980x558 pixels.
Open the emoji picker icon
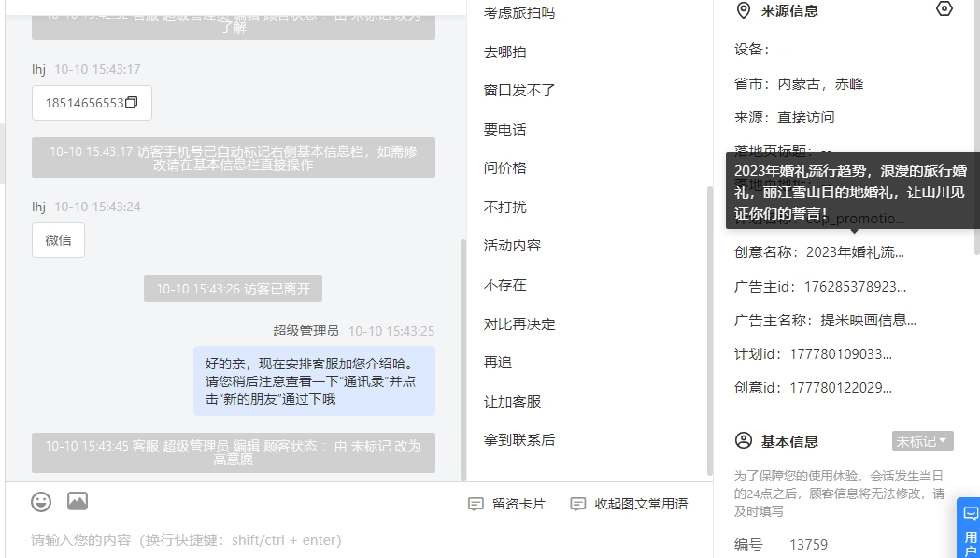point(41,502)
